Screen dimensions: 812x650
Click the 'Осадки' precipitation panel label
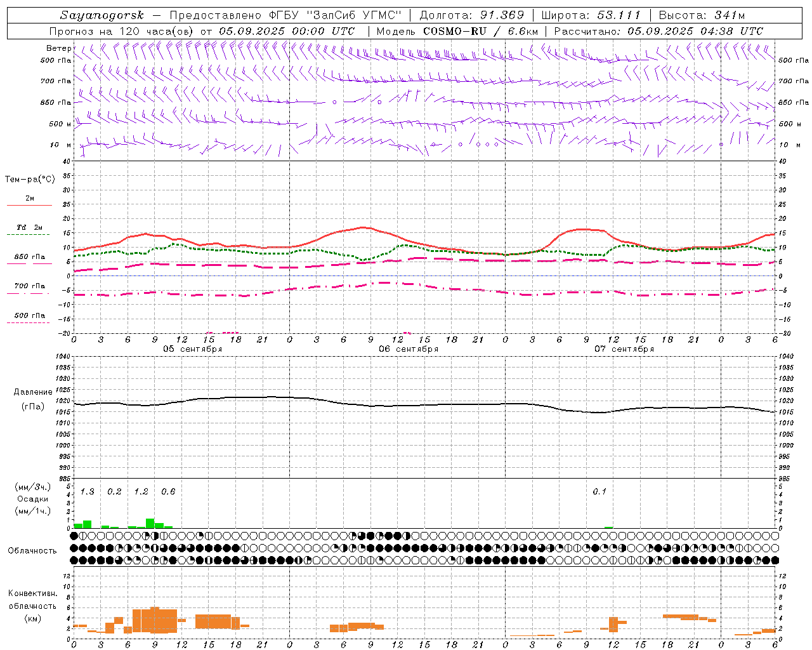[33, 499]
